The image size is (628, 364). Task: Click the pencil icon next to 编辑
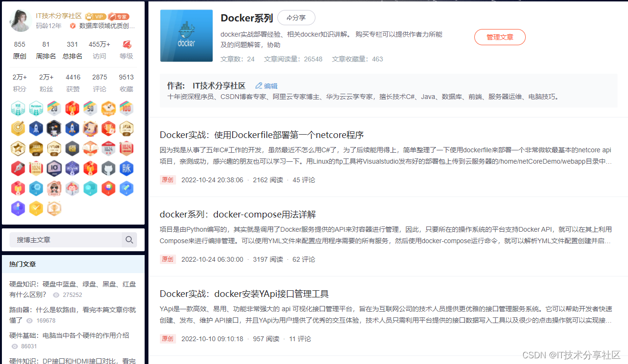click(259, 86)
